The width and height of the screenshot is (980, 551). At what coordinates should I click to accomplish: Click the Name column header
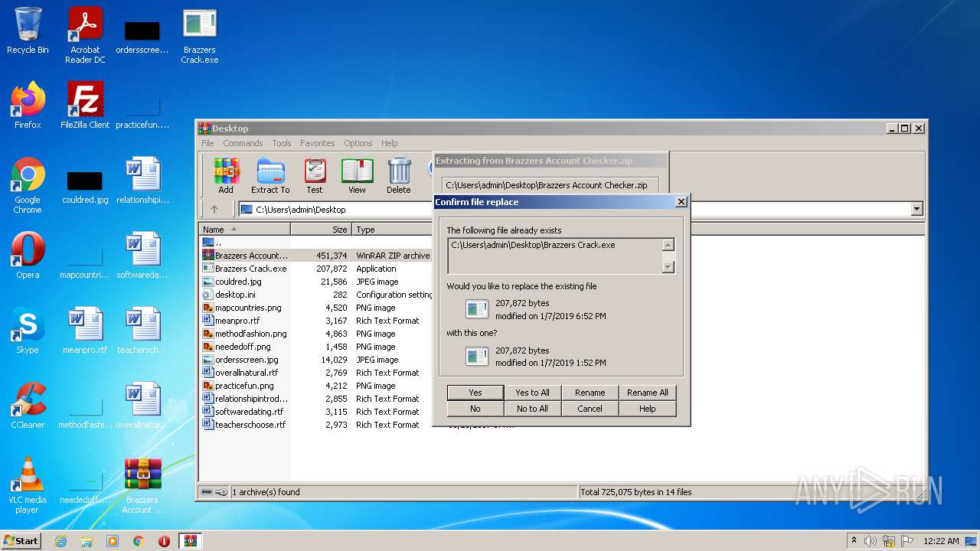click(244, 229)
